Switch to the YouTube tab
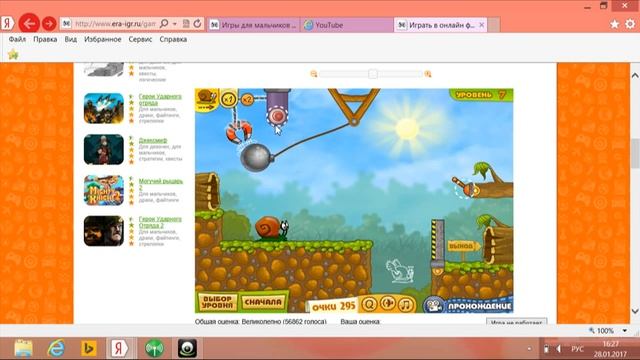Image resolution: width=640 pixels, height=360 pixels. (x=347, y=25)
